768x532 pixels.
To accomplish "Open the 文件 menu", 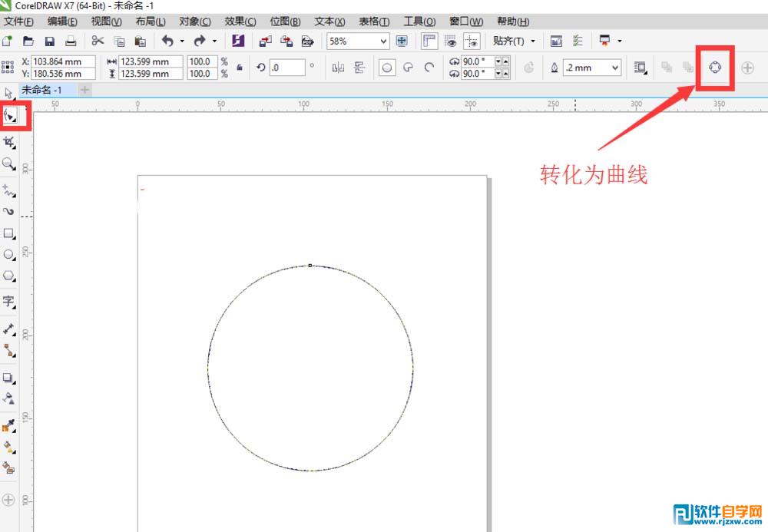I will 17,21.
